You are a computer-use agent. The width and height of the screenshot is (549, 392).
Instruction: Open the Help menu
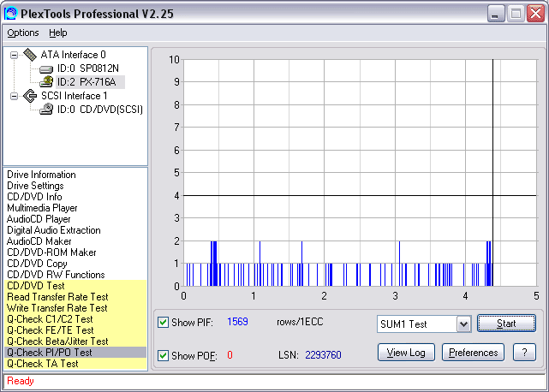pos(57,33)
